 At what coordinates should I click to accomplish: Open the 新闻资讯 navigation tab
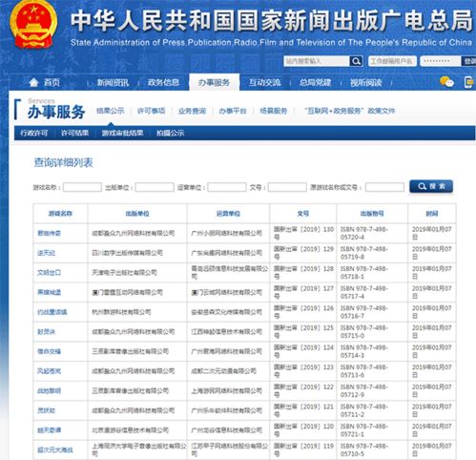click(113, 83)
